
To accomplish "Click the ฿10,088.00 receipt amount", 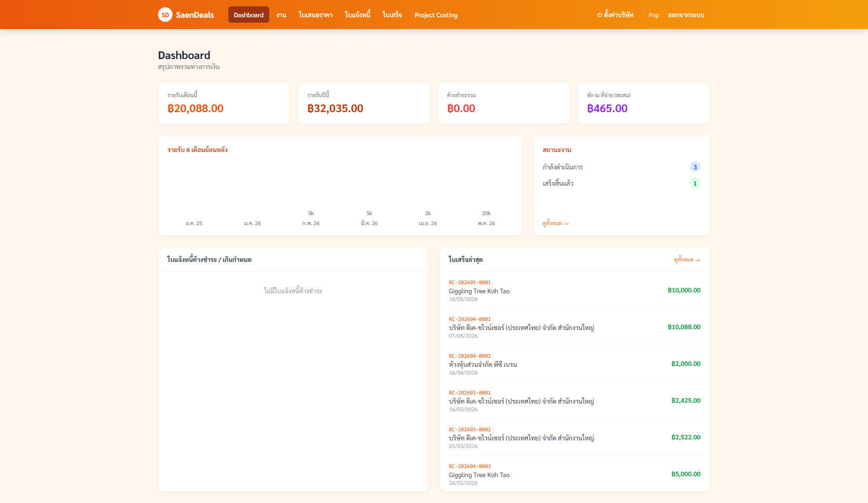I will click(x=684, y=327).
